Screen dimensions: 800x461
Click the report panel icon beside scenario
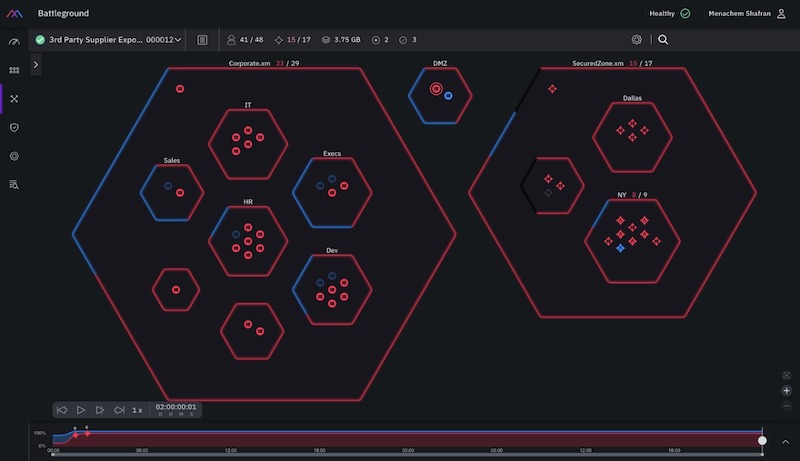pos(202,40)
